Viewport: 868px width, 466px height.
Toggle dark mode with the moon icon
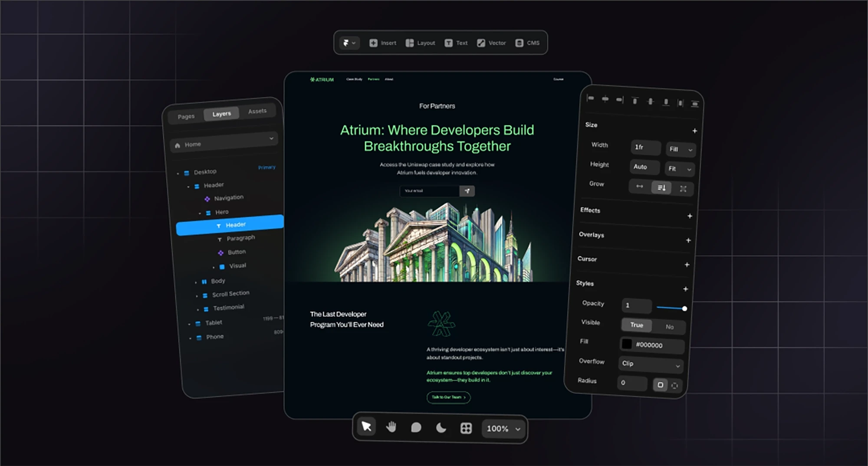(x=441, y=428)
